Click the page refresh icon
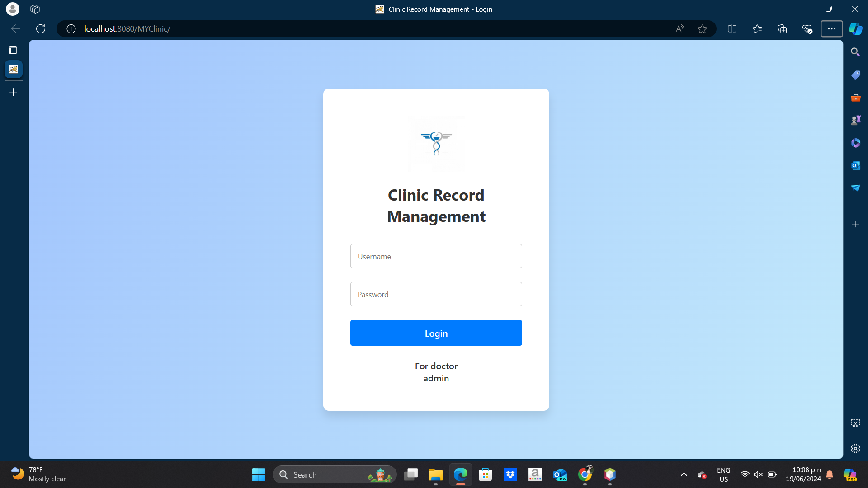The image size is (868, 488). point(41,29)
